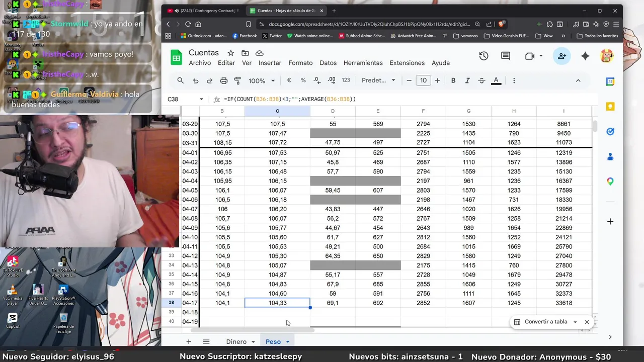Toggle bold formatting
644x362 pixels.
click(453, 80)
